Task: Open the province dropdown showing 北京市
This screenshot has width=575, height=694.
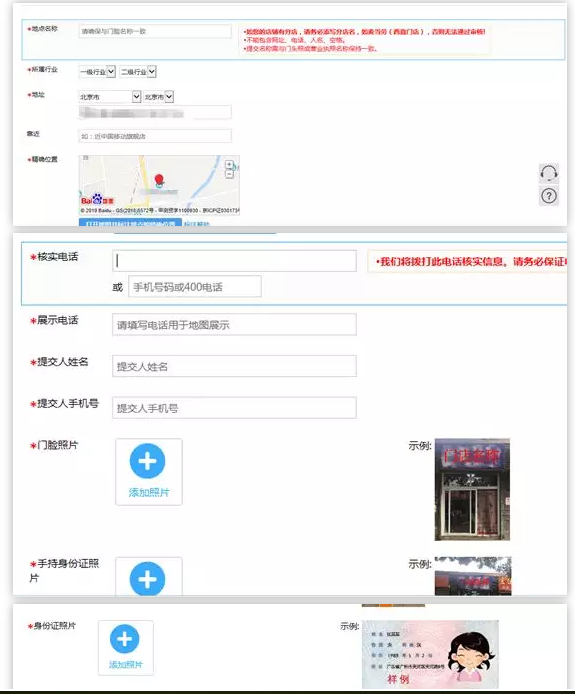Action: (110, 96)
